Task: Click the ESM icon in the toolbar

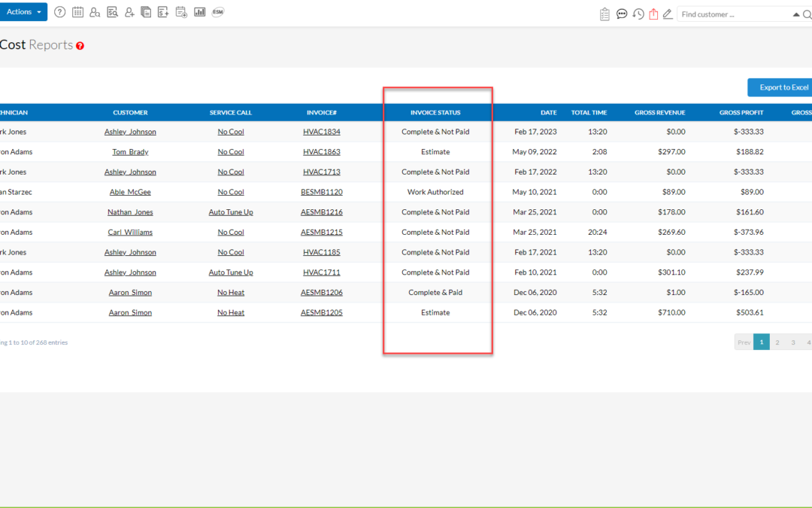Action: (217, 11)
